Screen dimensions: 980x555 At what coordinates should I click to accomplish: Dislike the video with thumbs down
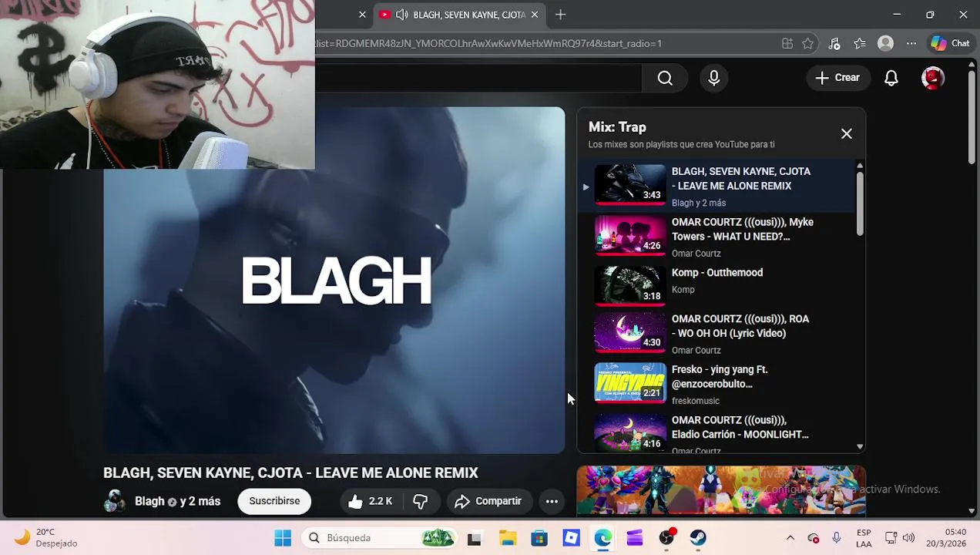coord(421,501)
